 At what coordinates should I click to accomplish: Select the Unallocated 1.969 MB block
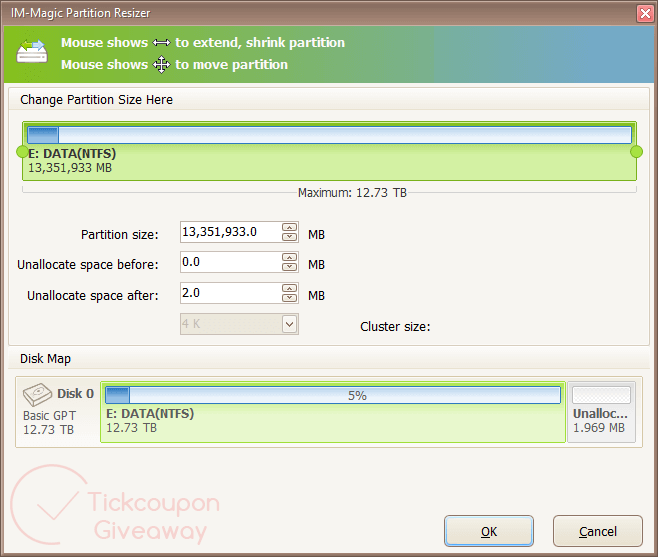click(x=601, y=412)
